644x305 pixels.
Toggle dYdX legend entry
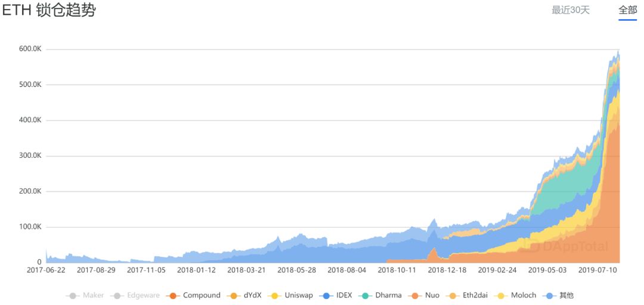click(x=244, y=295)
